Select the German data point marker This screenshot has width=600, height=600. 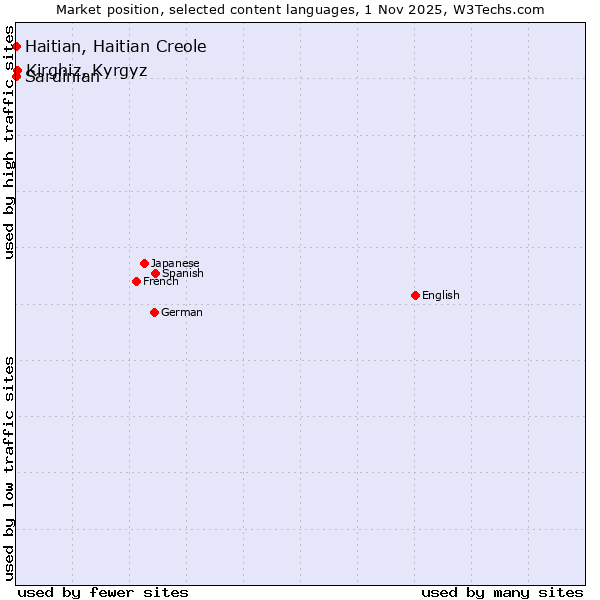tap(154, 312)
